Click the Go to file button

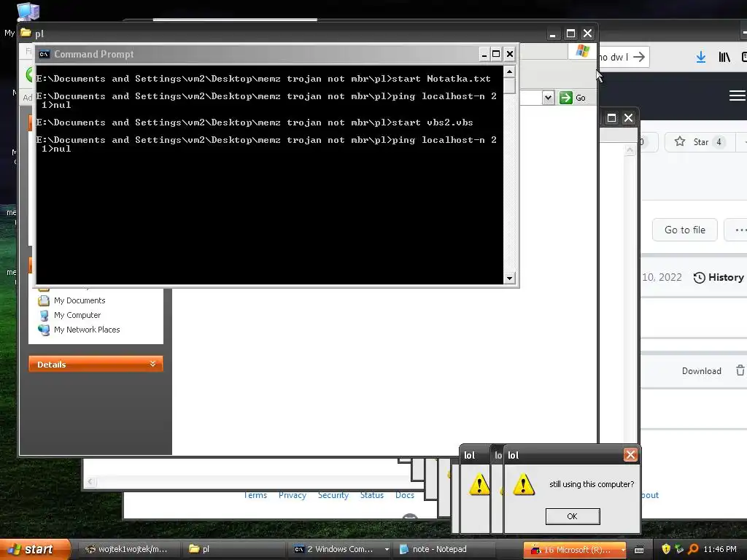click(x=684, y=230)
